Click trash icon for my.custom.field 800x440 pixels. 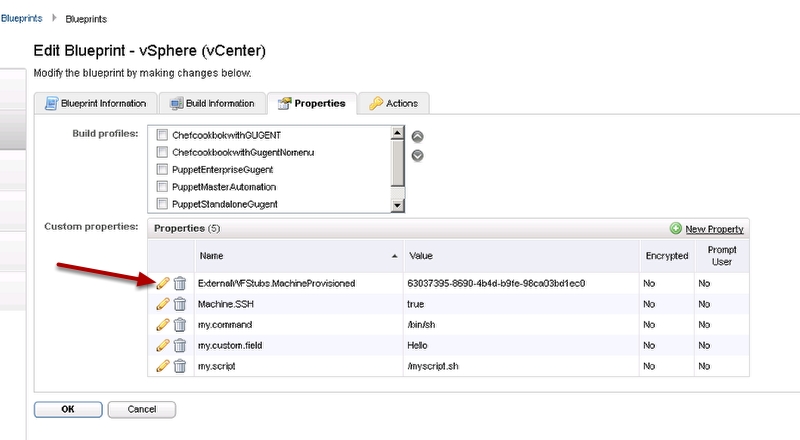(180, 344)
